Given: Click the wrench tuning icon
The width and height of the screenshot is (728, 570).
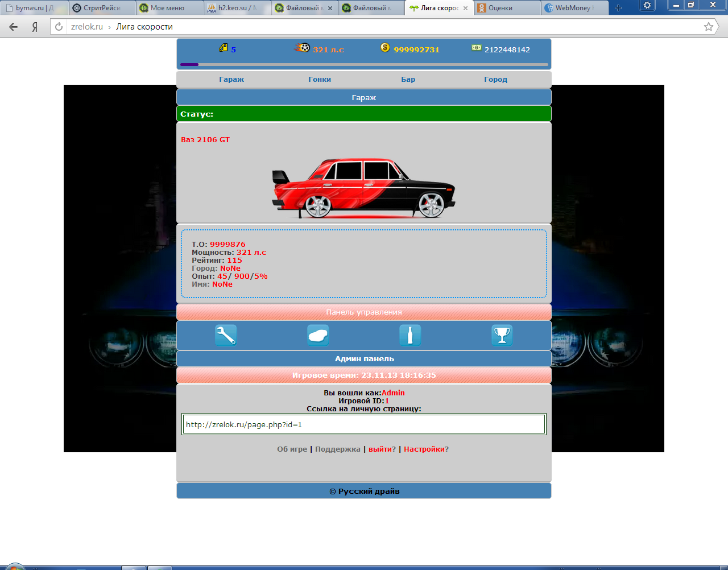Looking at the screenshot, I should click(226, 335).
